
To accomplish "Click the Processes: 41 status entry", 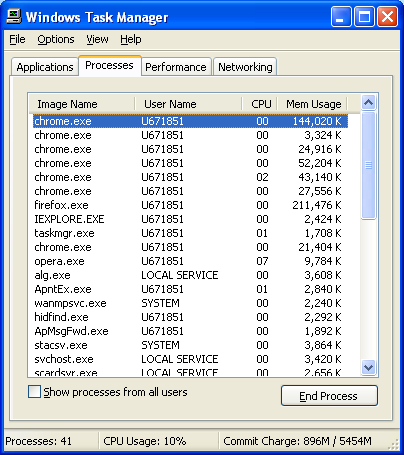I will [39, 441].
